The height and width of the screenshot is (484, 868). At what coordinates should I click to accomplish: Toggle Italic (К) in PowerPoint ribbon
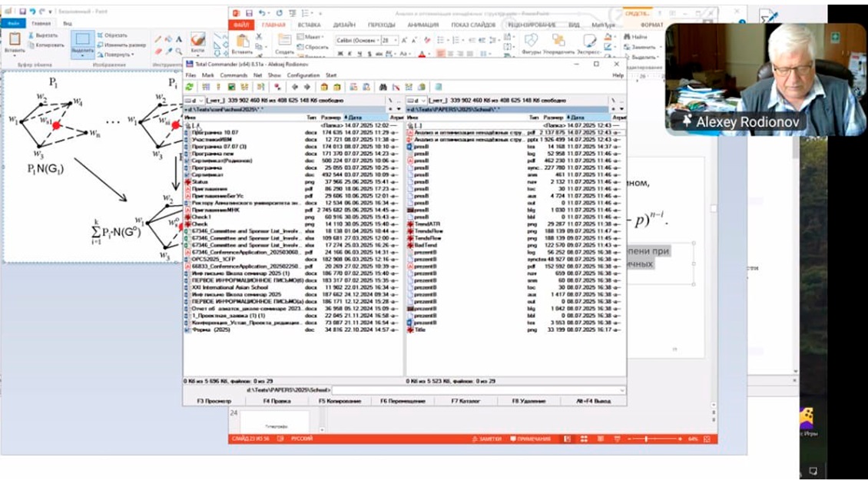(350, 54)
